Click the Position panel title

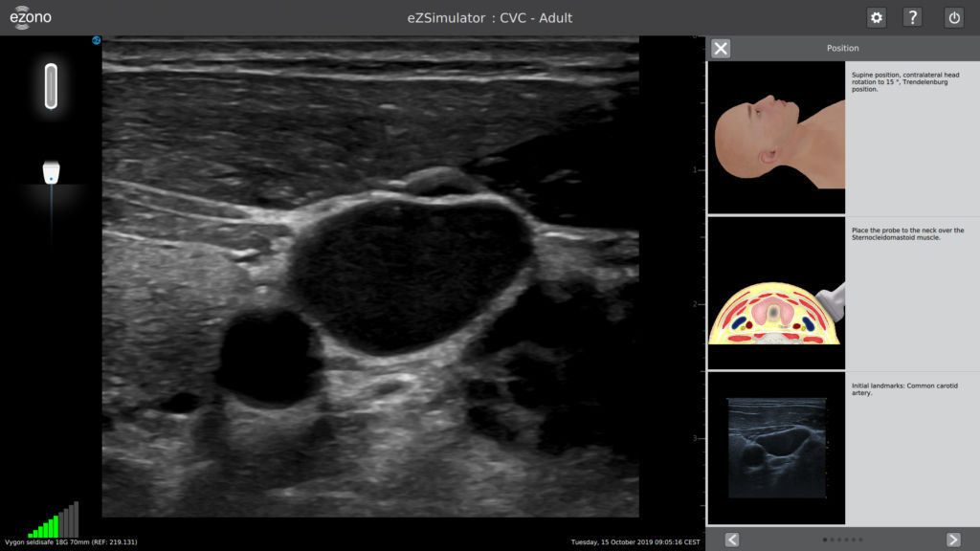[x=842, y=49]
